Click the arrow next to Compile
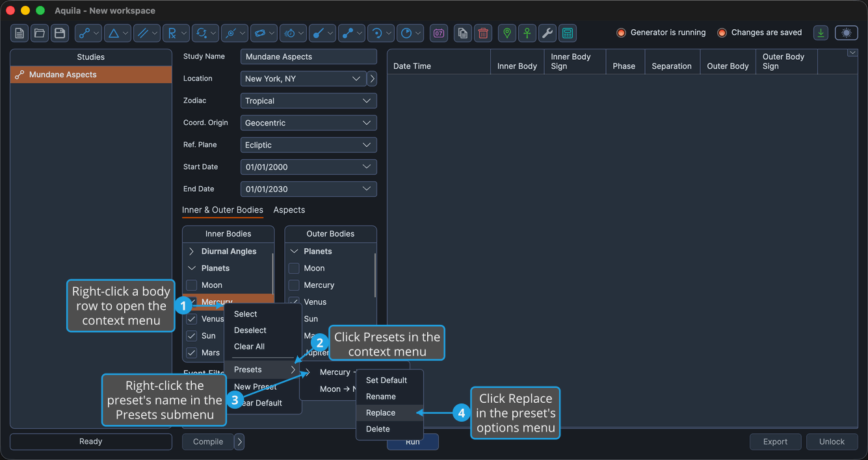The width and height of the screenshot is (868, 460). pyautogui.click(x=239, y=442)
